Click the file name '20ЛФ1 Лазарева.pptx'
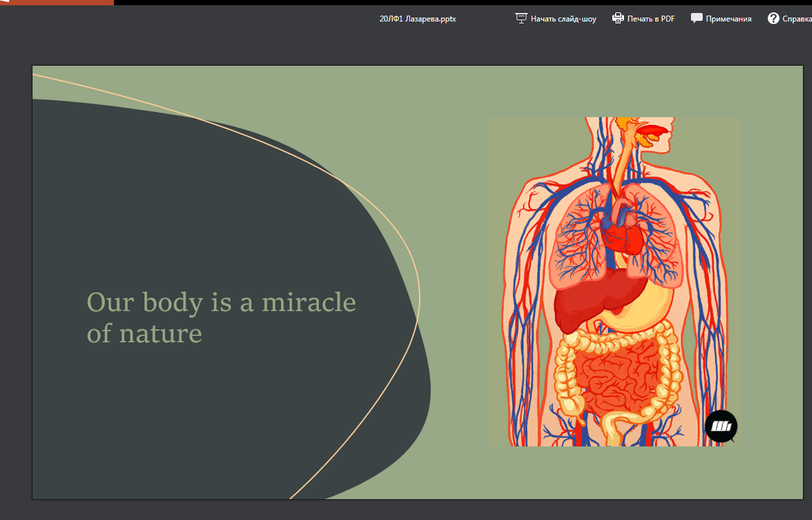The width and height of the screenshot is (812, 520). pyautogui.click(x=418, y=19)
